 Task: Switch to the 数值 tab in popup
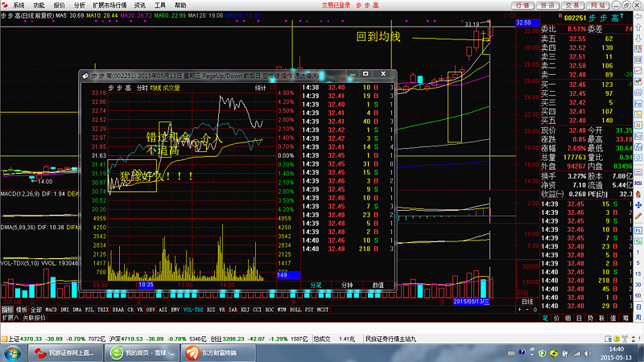pos(377,285)
